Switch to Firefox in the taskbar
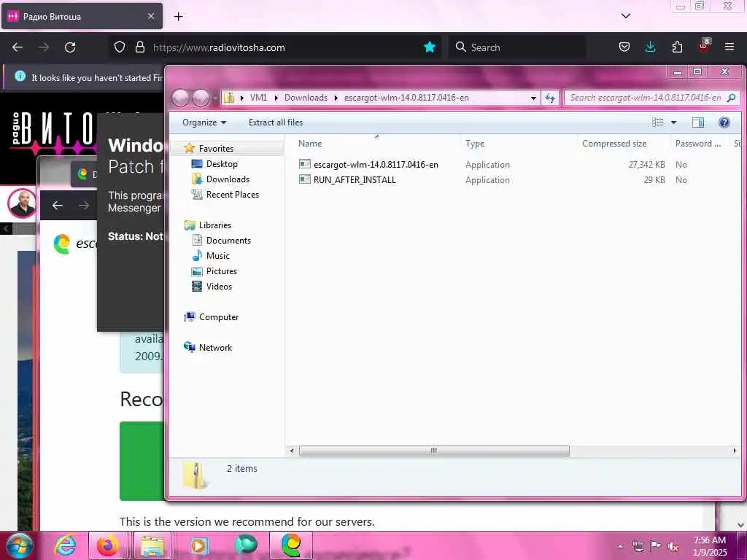 (108, 545)
